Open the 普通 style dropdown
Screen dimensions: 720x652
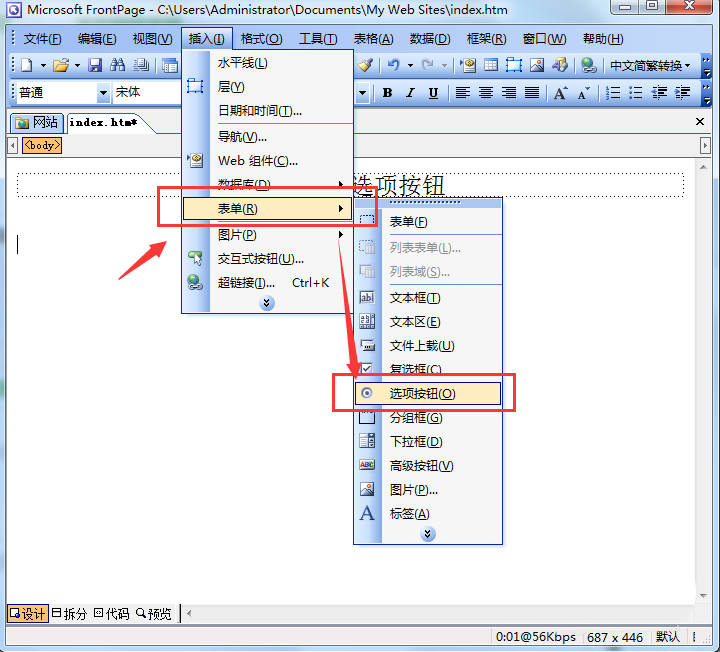(x=104, y=93)
